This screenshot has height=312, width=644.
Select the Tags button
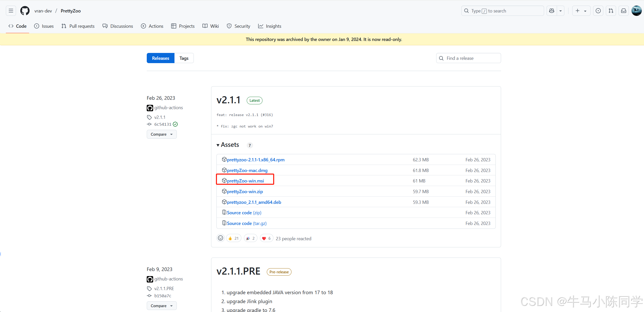click(x=184, y=58)
